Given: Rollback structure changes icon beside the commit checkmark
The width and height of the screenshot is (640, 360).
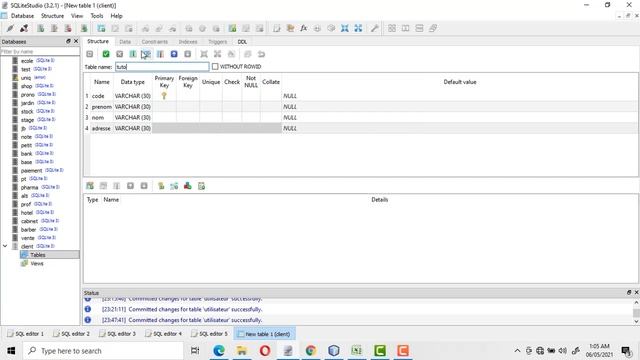Looking at the screenshot, I should [119, 54].
